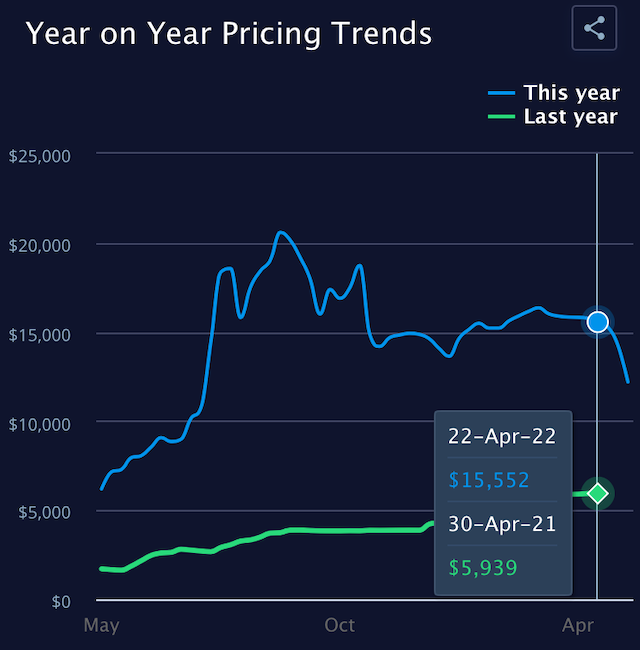Click the "Year on Year Pricing Trends" title
The image size is (640, 650).
coord(229,33)
